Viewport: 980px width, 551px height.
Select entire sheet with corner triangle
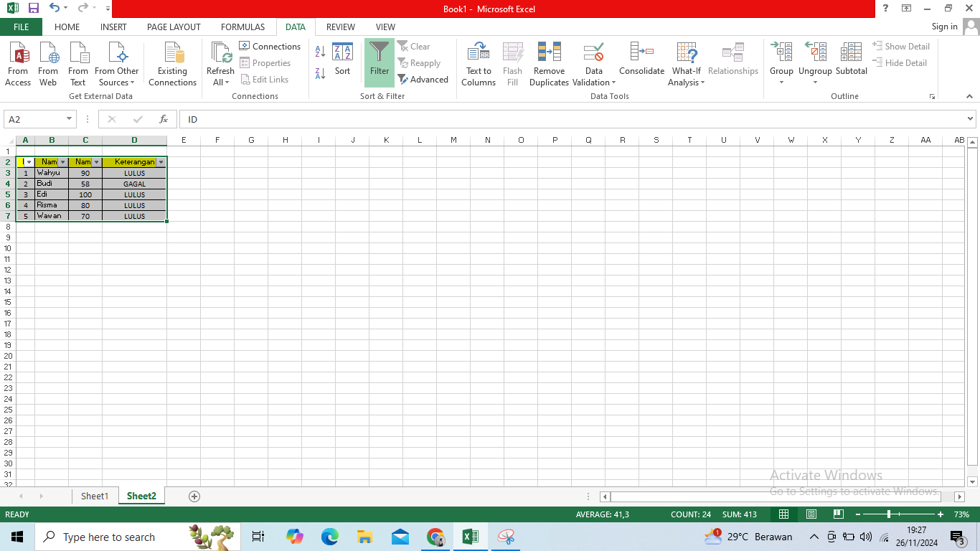click(10, 141)
